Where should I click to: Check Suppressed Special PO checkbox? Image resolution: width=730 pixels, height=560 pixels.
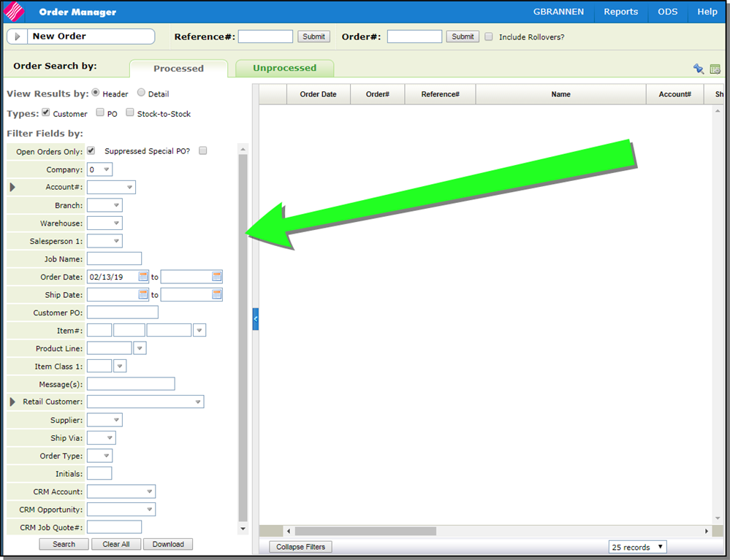tap(202, 150)
